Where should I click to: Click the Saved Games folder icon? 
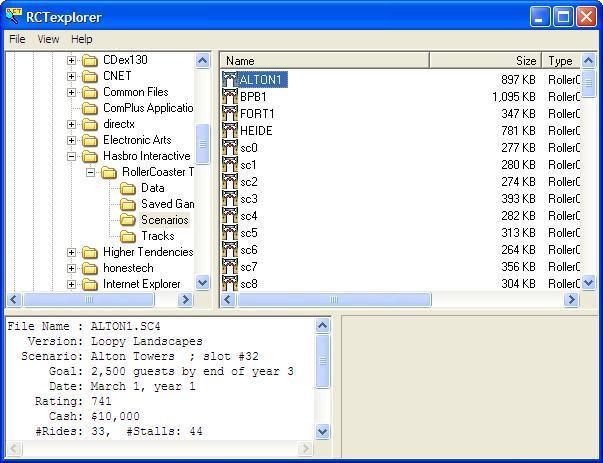click(x=128, y=204)
